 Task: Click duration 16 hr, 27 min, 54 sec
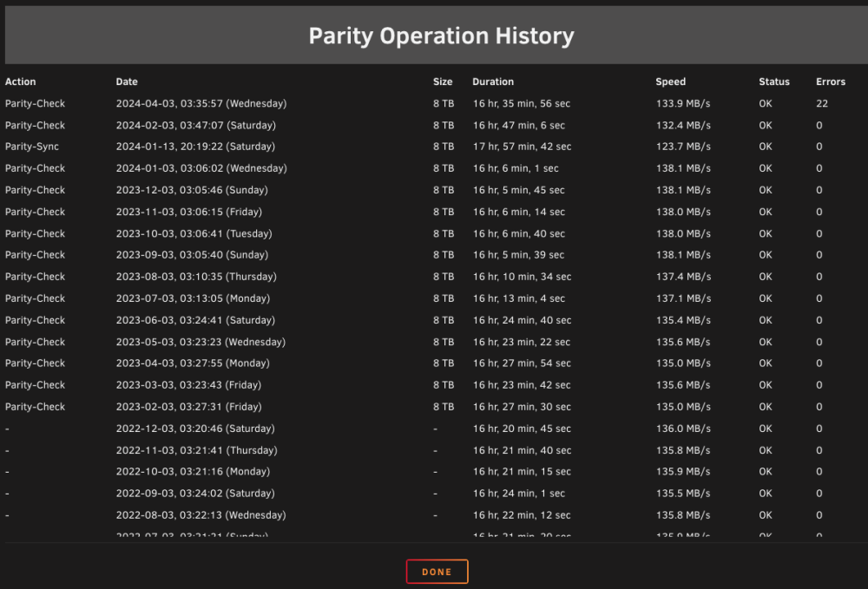tap(522, 363)
